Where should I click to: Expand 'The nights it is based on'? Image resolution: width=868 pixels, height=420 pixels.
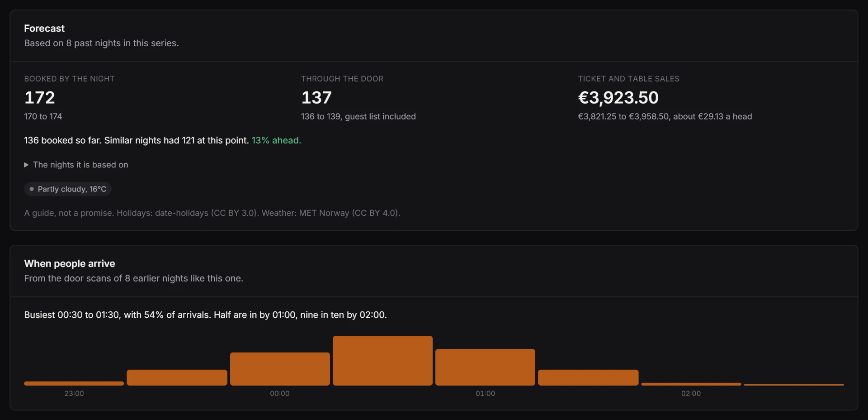pyautogui.click(x=76, y=165)
